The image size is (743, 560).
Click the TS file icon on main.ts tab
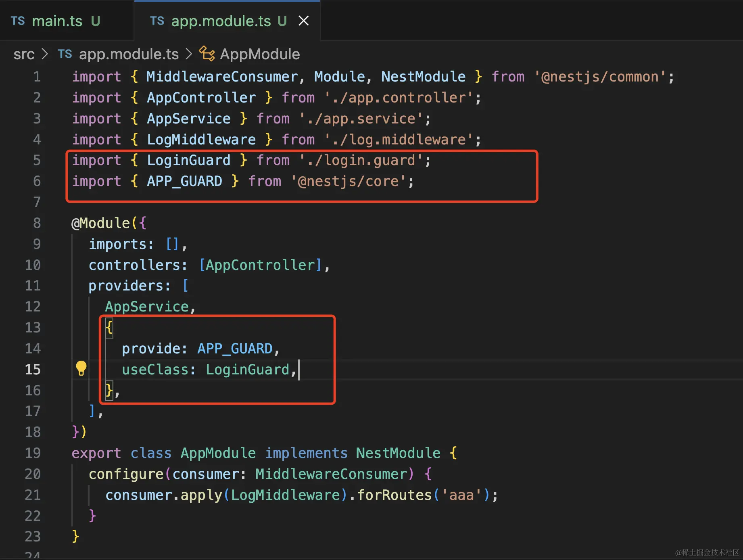18,21
